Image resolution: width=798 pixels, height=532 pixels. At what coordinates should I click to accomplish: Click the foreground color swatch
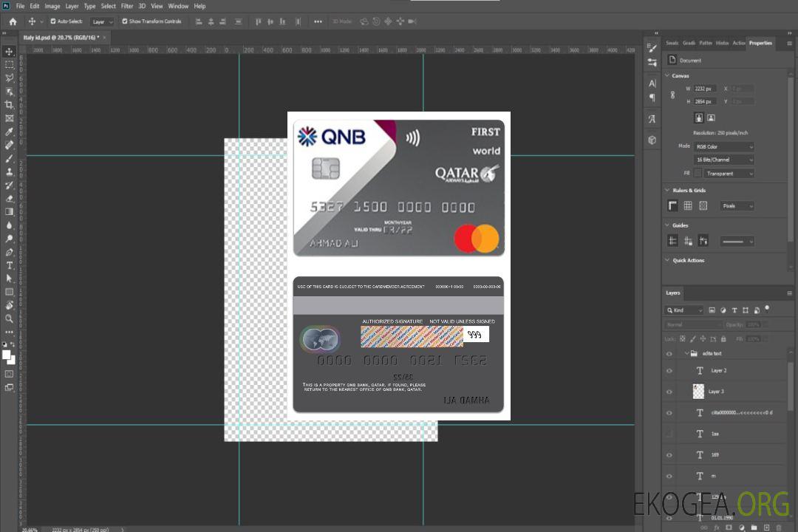click(7, 355)
